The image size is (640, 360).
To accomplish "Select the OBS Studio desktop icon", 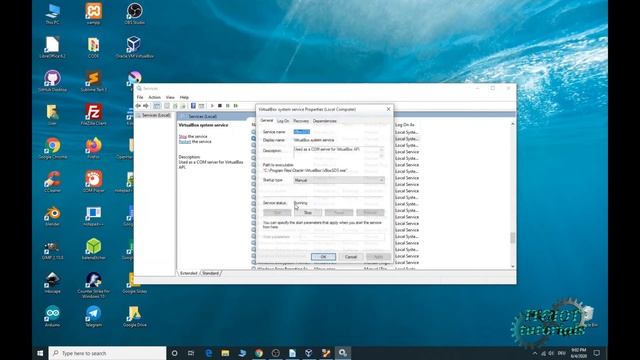I will [134, 13].
